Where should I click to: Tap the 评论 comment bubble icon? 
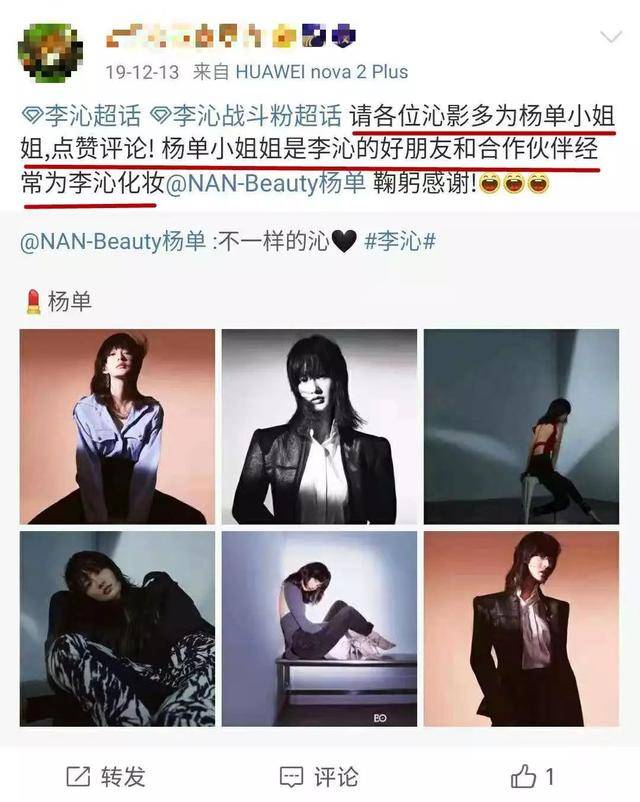292,777
